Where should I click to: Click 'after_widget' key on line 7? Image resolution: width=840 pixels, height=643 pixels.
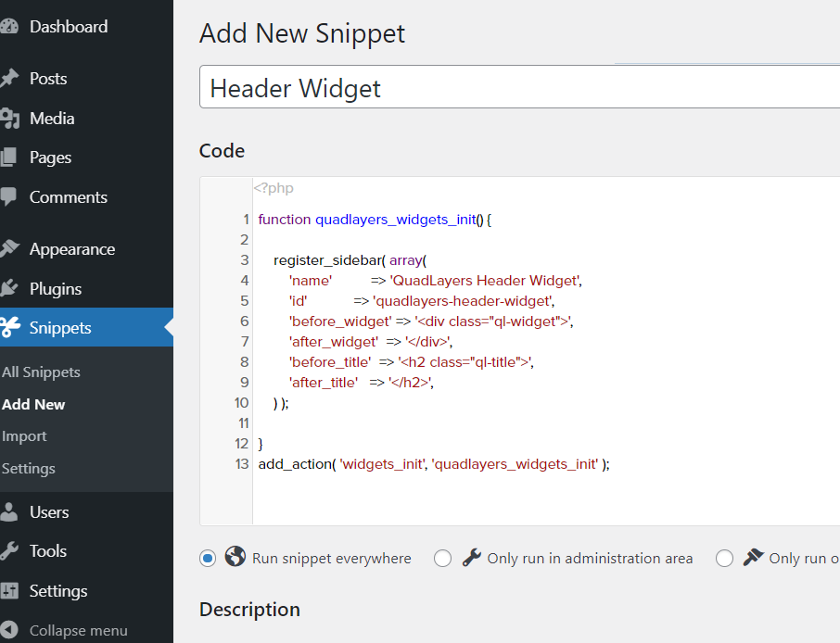334,342
